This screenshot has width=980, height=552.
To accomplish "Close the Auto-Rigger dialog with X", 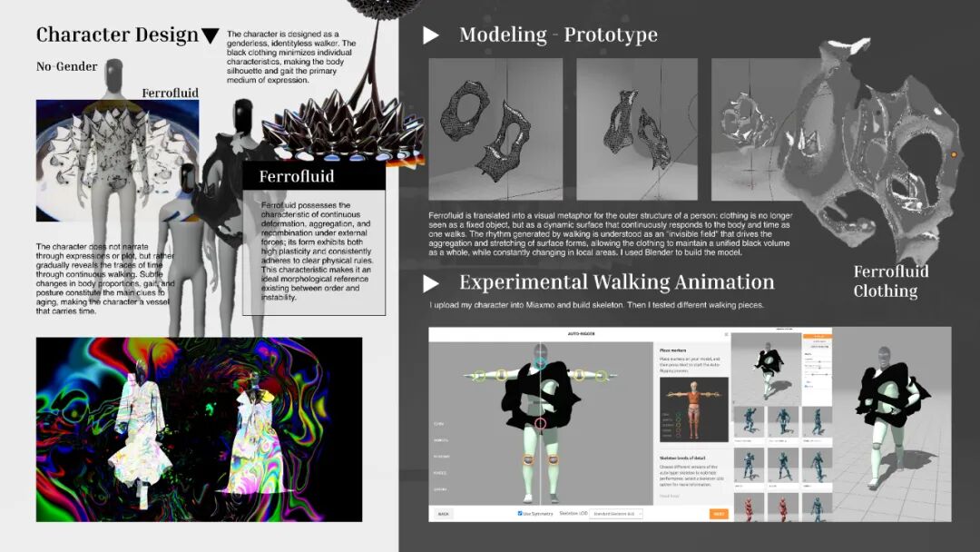I will [x=726, y=334].
